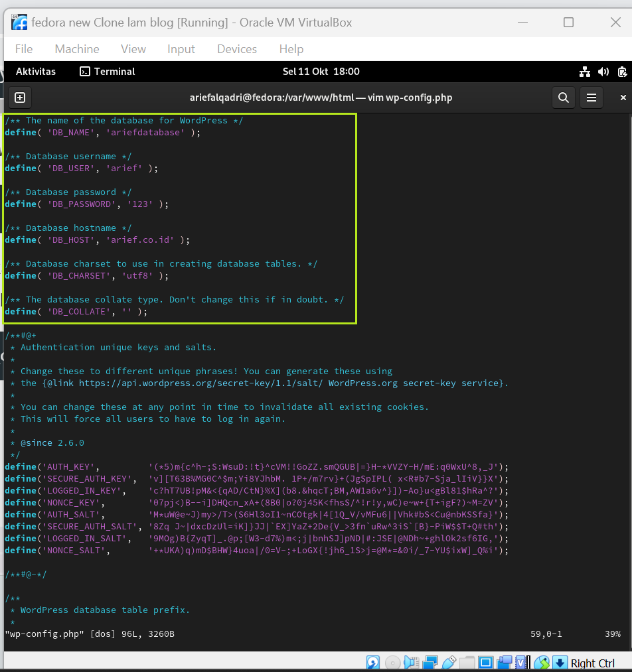The height and width of the screenshot is (672, 632).
Task: Open the VirtualBox Help menu
Action: [291, 49]
